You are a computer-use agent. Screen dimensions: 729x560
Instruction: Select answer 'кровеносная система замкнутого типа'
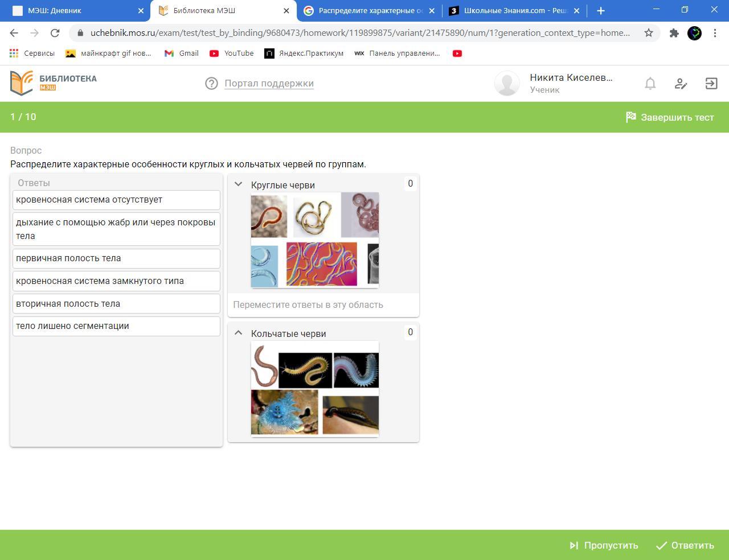(x=116, y=281)
